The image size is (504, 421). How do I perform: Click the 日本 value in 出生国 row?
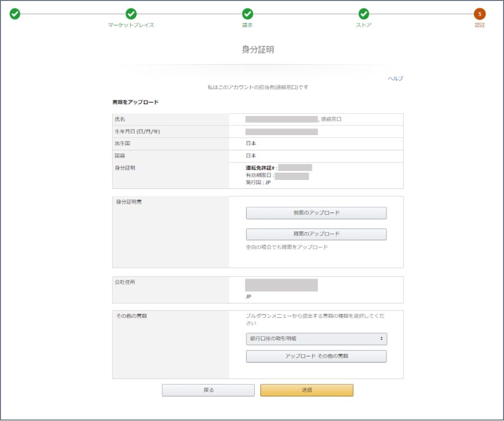click(251, 144)
